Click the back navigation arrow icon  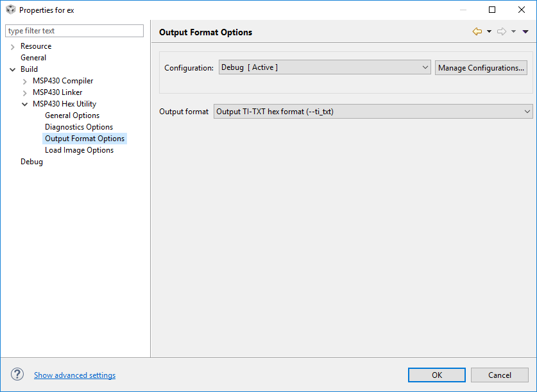(477, 31)
